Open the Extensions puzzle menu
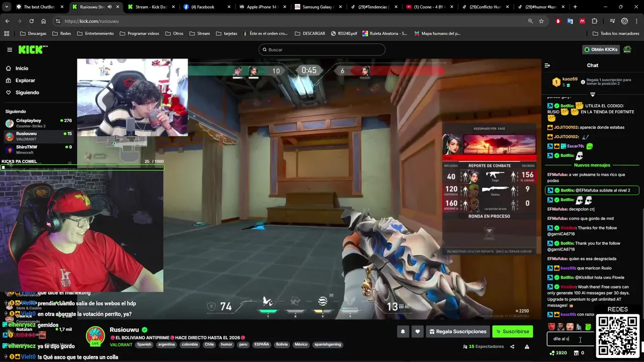This screenshot has height=362, width=644. click(595, 21)
